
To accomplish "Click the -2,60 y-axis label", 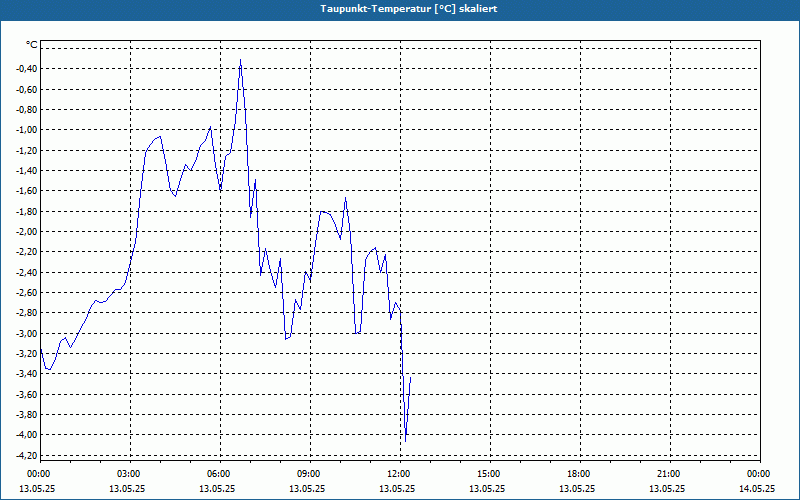I will click(x=28, y=293).
